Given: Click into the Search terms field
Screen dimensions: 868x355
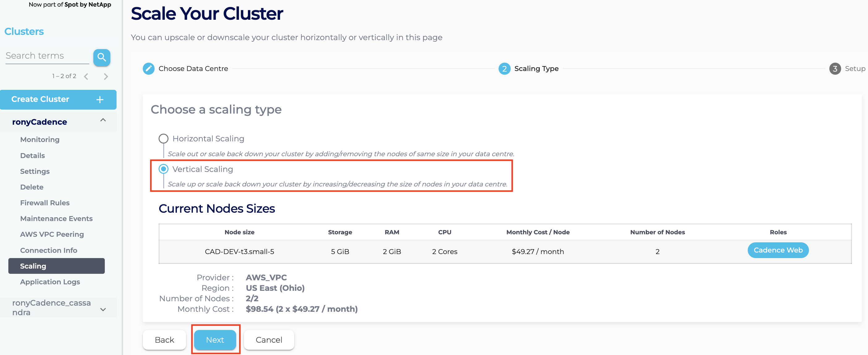Looking at the screenshot, I should 47,56.
